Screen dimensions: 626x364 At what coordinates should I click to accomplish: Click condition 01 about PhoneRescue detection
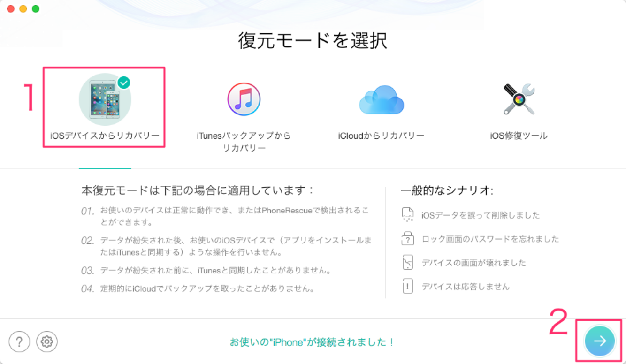point(225,216)
